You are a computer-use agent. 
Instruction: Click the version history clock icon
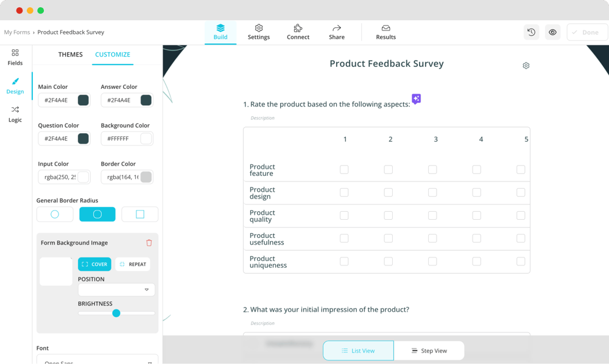(531, 32)
